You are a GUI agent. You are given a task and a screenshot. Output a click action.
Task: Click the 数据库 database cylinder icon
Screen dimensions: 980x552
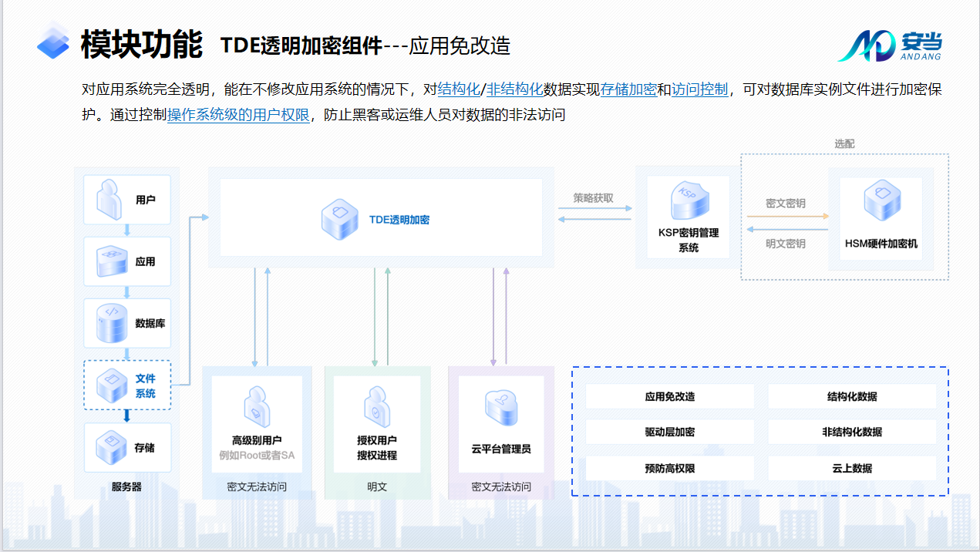pyautogui.click(x=111, y=323)
